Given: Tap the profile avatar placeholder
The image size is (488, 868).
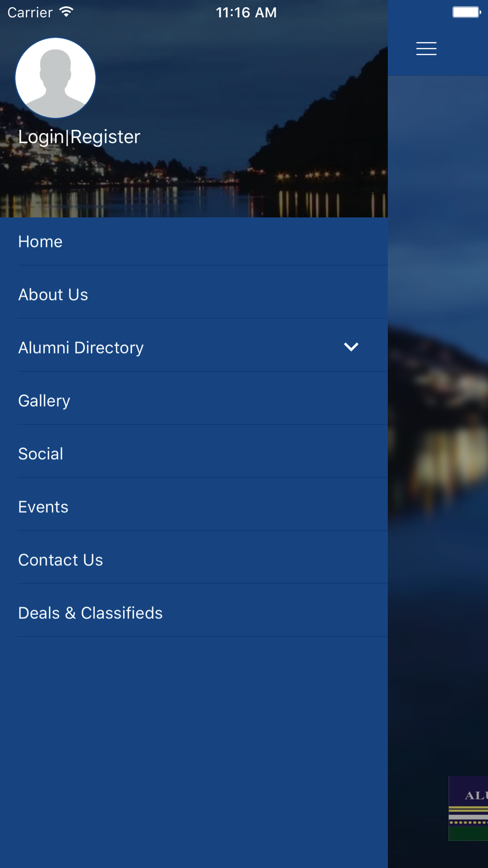Looking at the screenshot, I should click(56, 78).
